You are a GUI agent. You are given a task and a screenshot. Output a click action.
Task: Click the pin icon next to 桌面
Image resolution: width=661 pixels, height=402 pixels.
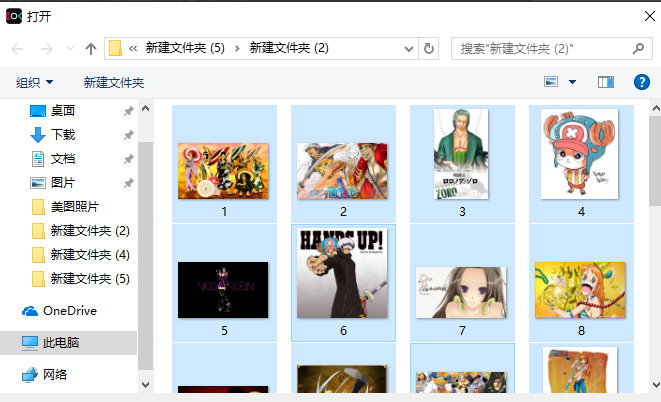pyautogui.click(x=128, y=111)
